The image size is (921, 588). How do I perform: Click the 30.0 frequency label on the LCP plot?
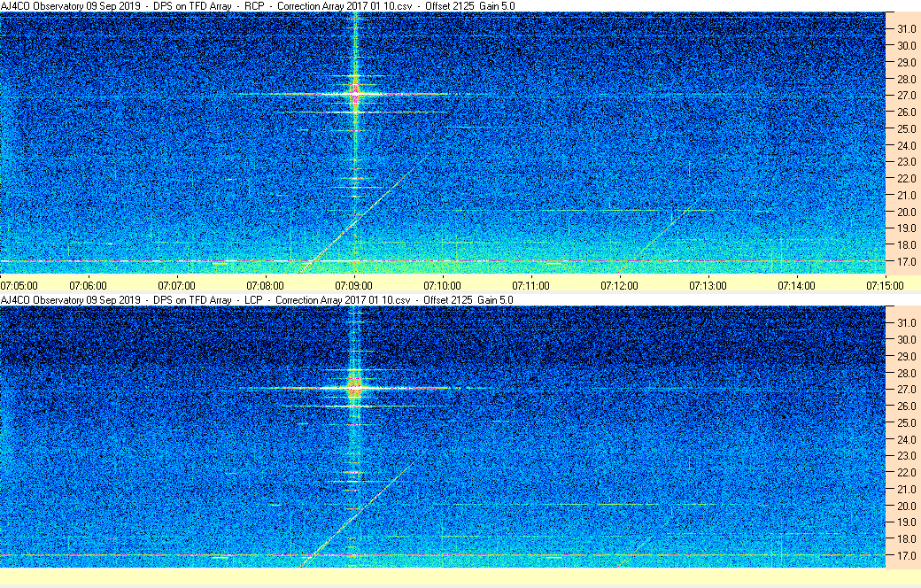click(906, 339)
